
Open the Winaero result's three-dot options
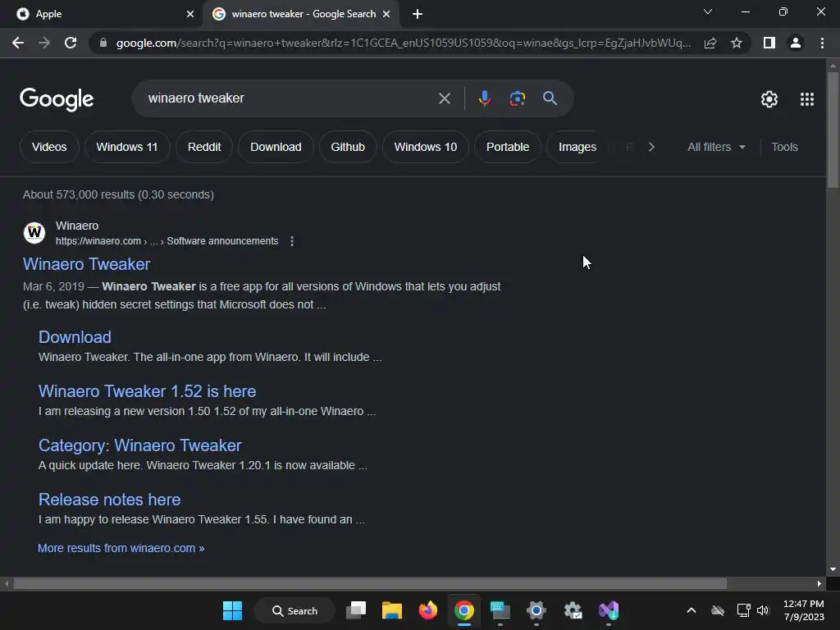(292, 241)
